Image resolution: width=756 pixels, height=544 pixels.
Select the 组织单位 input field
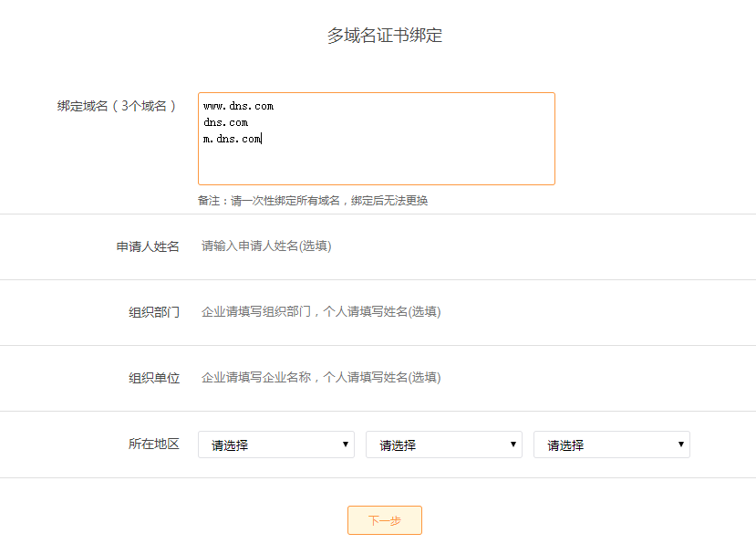pos(365,378)
